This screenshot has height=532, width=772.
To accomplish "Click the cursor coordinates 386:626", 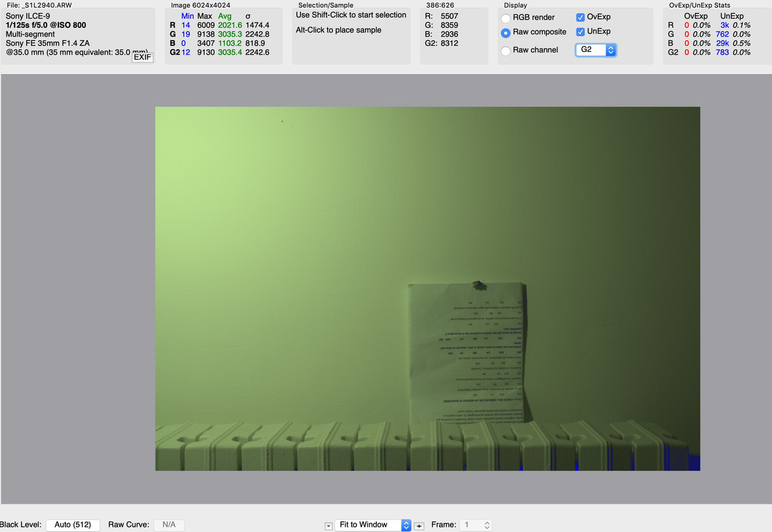I will (440, 5).
